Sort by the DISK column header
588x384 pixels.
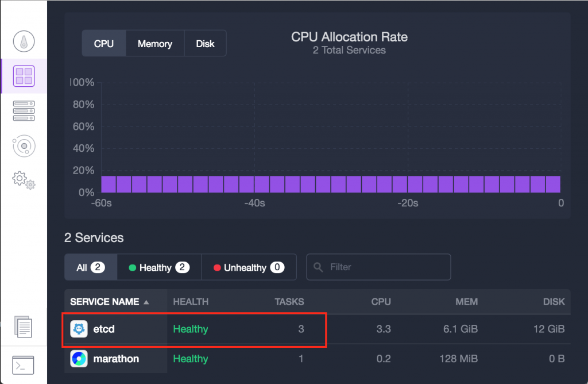pos(554,302)
